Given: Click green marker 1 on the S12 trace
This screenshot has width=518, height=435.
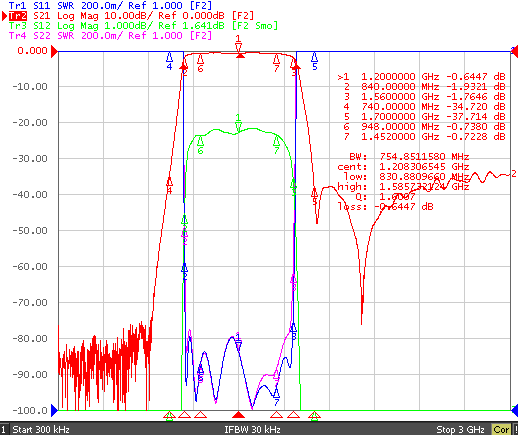Looking at the screenshot, I should tap(238, 122).
